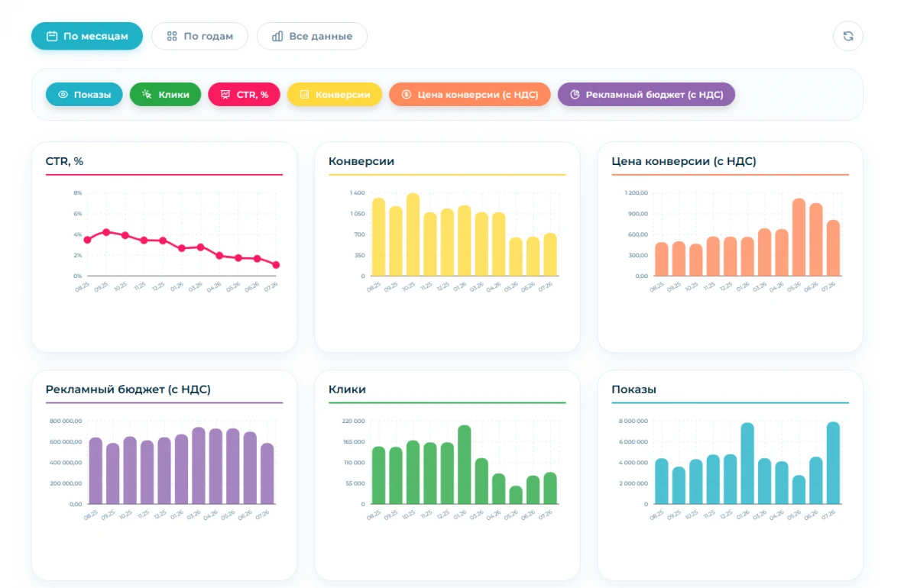This screenshot has height=588, width=917.
Task: Click the 08.25 bar in Цена конверсии chart
Action: [662, 259]
